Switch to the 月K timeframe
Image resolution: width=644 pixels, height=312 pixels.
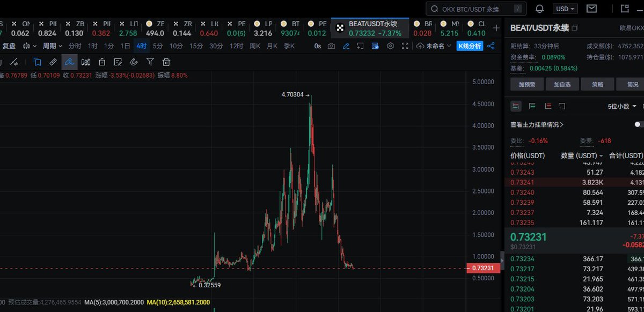(x=272, y=46)
